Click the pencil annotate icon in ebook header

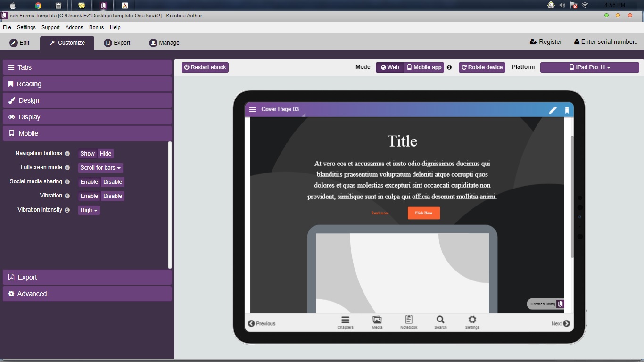pos(553,110)
